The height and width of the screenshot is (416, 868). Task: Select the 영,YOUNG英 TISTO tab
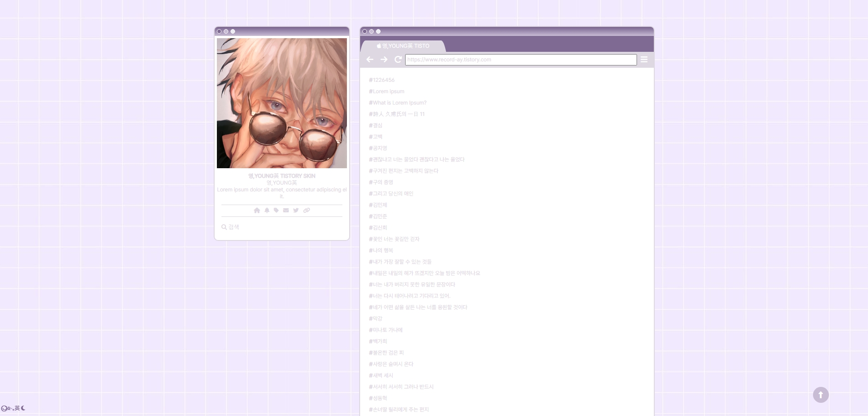click(x=403, y=46)
